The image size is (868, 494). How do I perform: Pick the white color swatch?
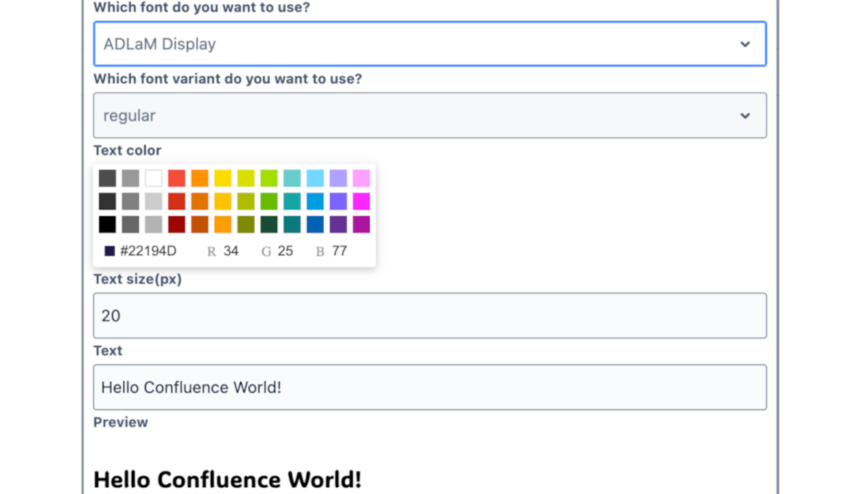[154, 178]
